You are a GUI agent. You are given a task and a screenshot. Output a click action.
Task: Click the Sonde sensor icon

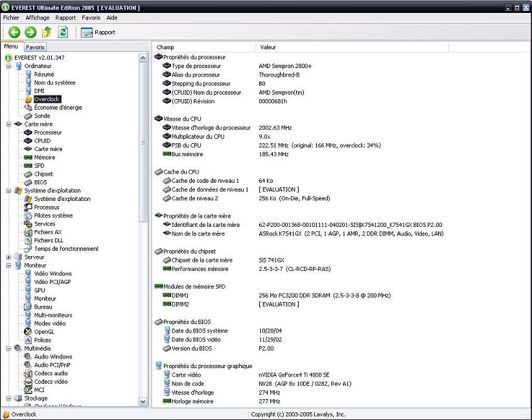(29, 116)
